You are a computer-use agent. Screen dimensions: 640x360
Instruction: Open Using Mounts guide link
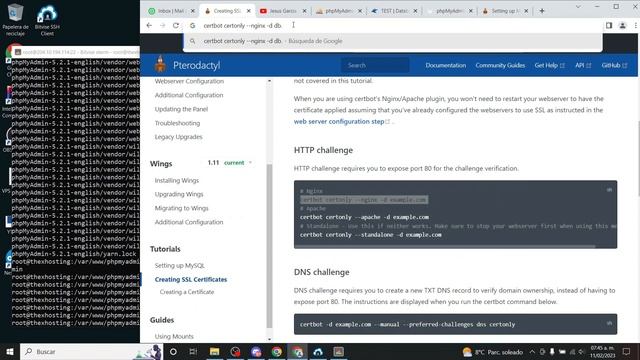(x=174, y=336)
